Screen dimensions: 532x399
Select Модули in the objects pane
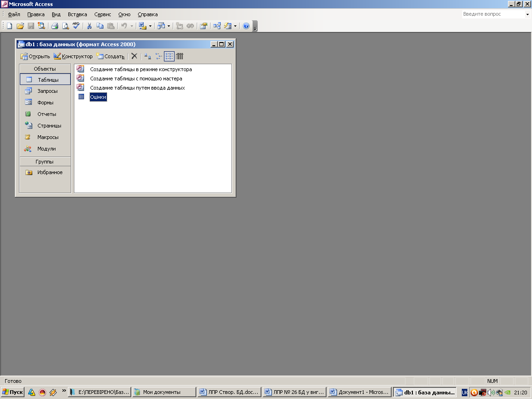tap(45, 149)
